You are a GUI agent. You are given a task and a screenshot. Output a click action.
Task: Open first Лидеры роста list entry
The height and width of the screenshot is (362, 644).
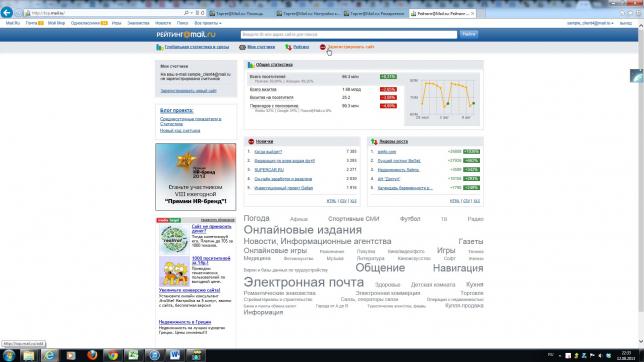[x=387, y=152]
